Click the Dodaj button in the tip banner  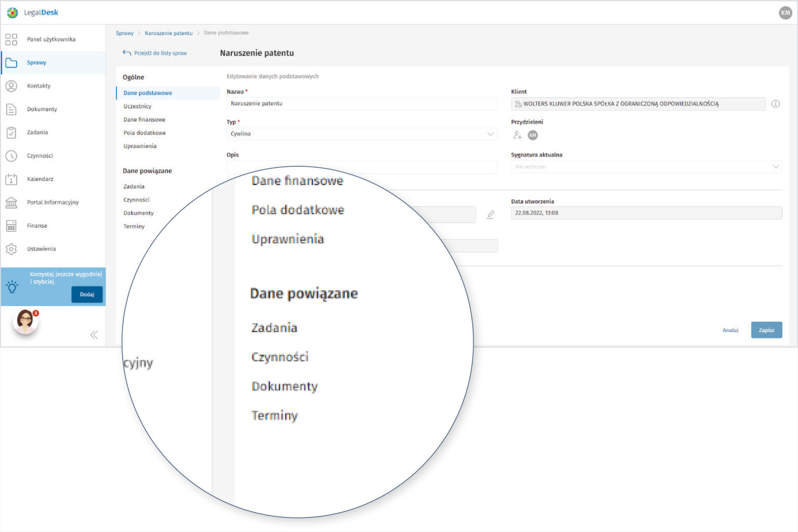coord(87,295)
